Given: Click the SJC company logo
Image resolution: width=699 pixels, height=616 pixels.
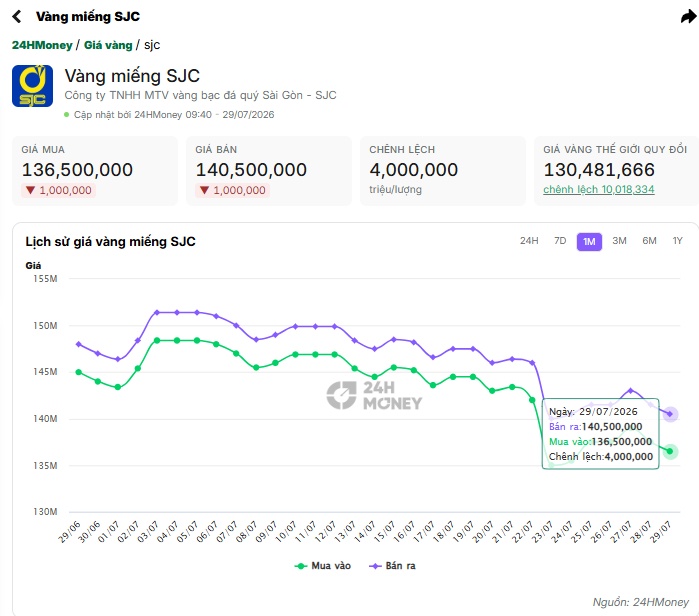Looking at the screenshot, I should coord(32,86).
